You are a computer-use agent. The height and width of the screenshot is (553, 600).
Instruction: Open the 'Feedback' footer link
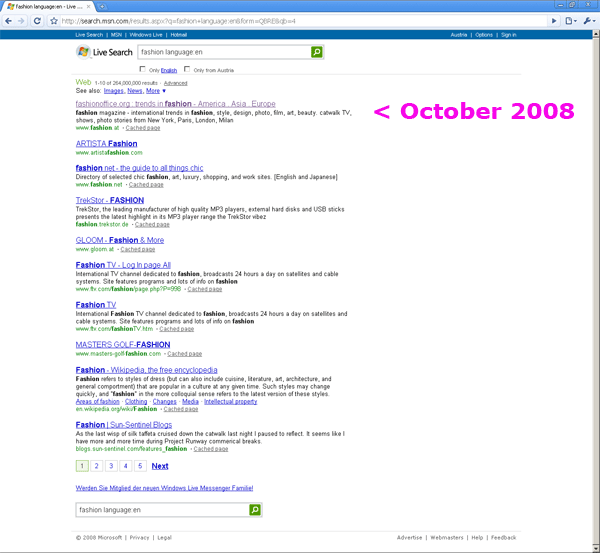[x=504, y=538]
